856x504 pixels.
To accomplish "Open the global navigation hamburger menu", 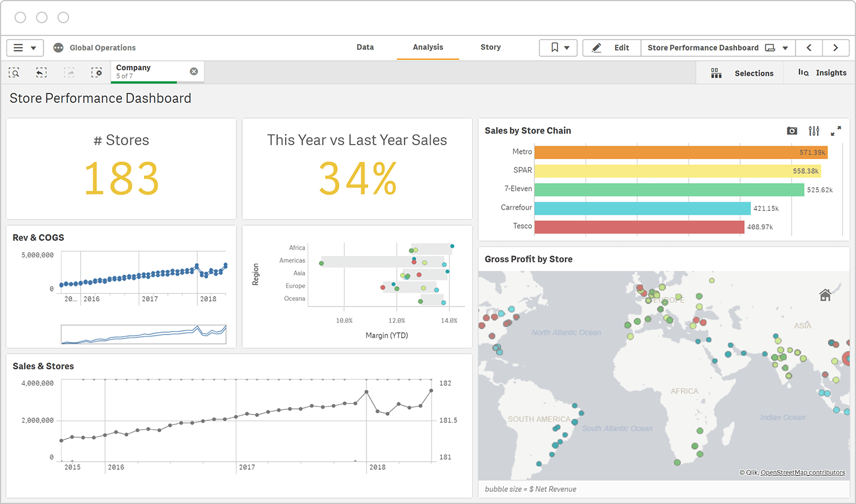I will [18, 48].
